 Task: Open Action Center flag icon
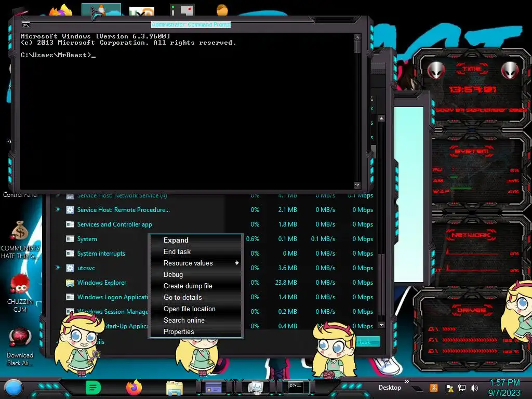coord(449,388)
